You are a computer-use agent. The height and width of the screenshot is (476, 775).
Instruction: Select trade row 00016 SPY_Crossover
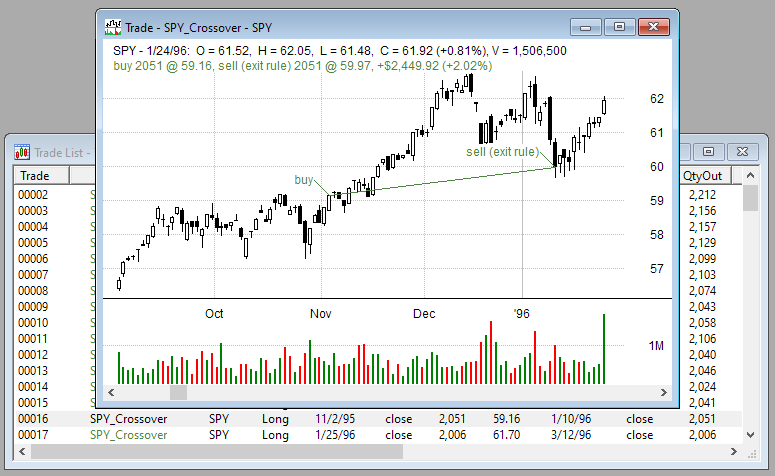pos(128,419)
